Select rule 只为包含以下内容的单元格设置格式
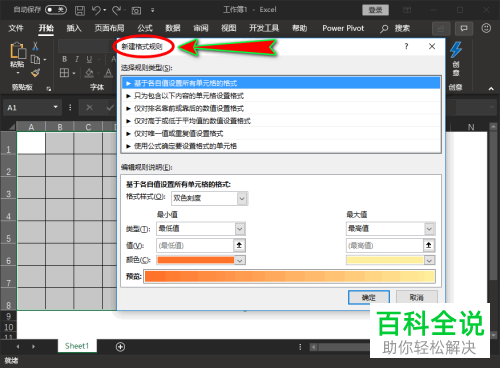 coord(281,96)
